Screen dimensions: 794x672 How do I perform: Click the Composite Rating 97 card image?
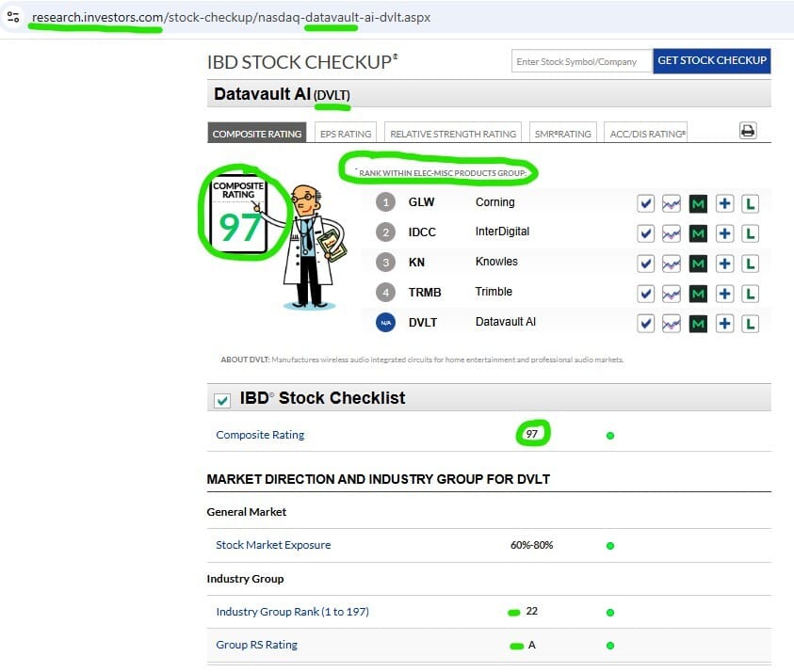[x=238, y=215]
